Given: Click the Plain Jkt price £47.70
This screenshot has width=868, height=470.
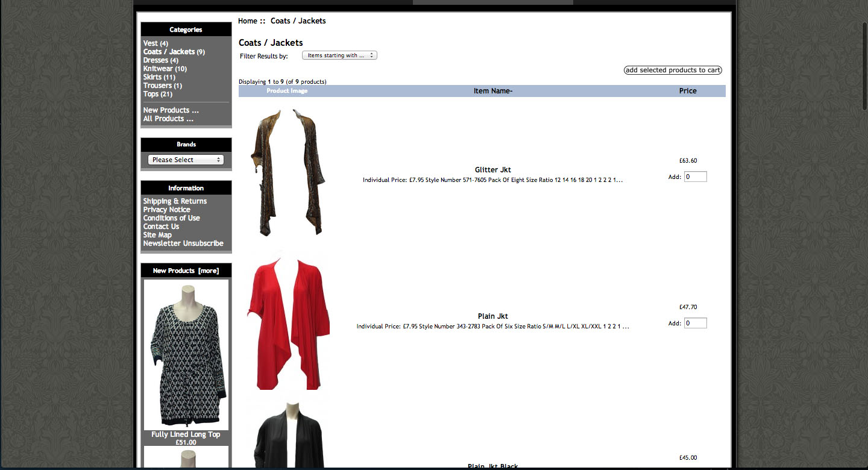Looking at the screenshot, I should click(x=688, y=307).
